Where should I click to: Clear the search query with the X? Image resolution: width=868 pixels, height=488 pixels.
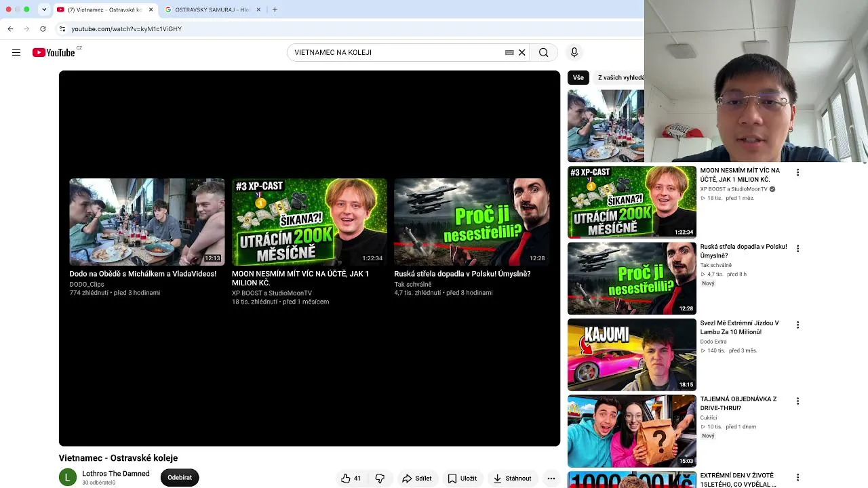click(x=522, y=52)
